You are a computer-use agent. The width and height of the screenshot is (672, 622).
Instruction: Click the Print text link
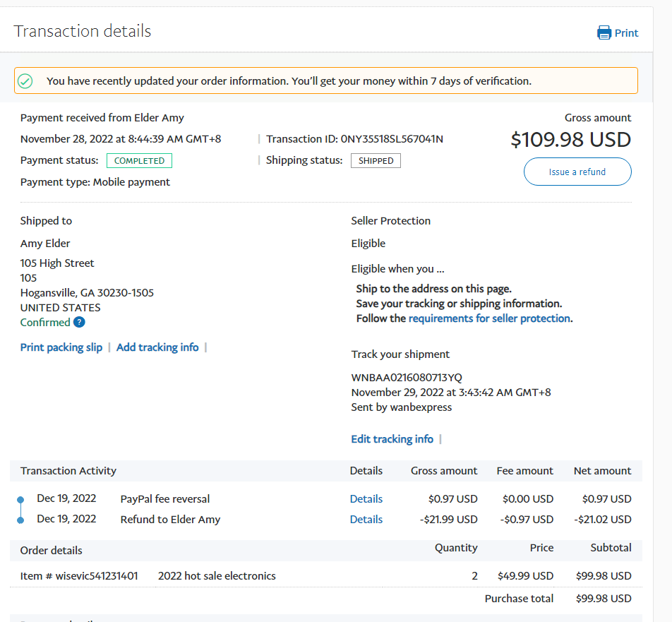point(626,33)
